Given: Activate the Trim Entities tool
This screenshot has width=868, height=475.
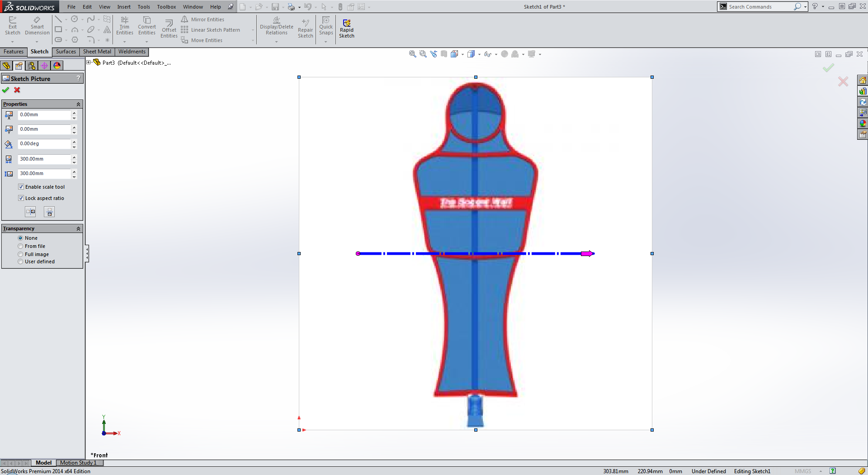Looking at the screenshot, I should 125,26.
